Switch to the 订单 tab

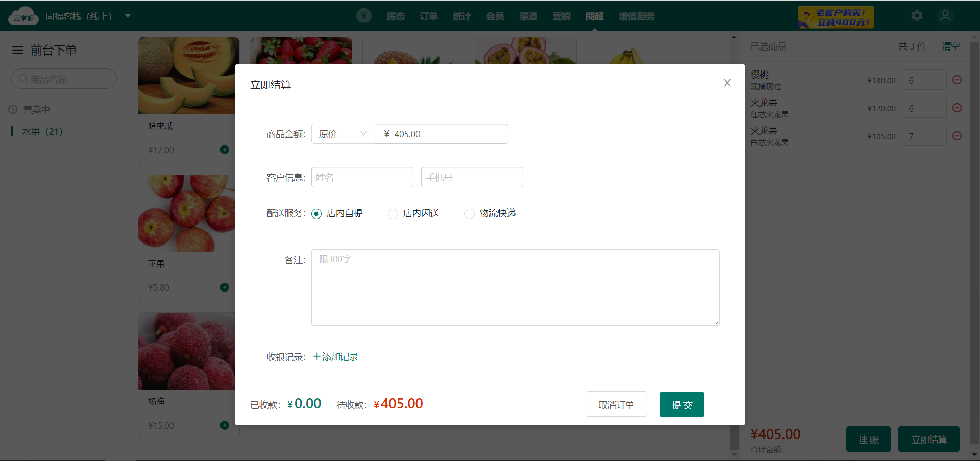428,16
